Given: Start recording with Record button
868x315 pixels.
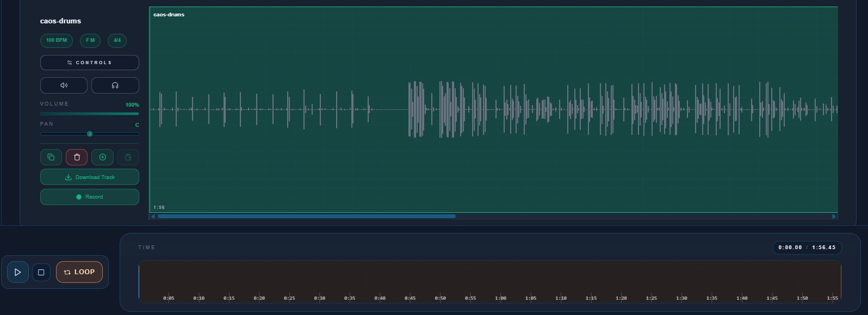Looking at the screenshot, I should (90, 197).
